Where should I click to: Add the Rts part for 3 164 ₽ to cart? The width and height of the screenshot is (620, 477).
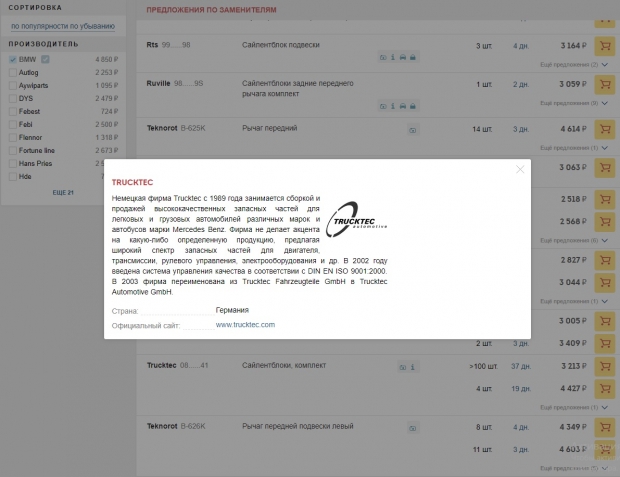coord(604,46)
